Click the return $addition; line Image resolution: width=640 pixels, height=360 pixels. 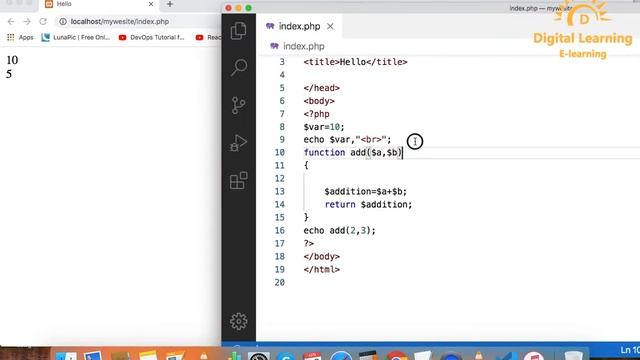pos(368,204)
